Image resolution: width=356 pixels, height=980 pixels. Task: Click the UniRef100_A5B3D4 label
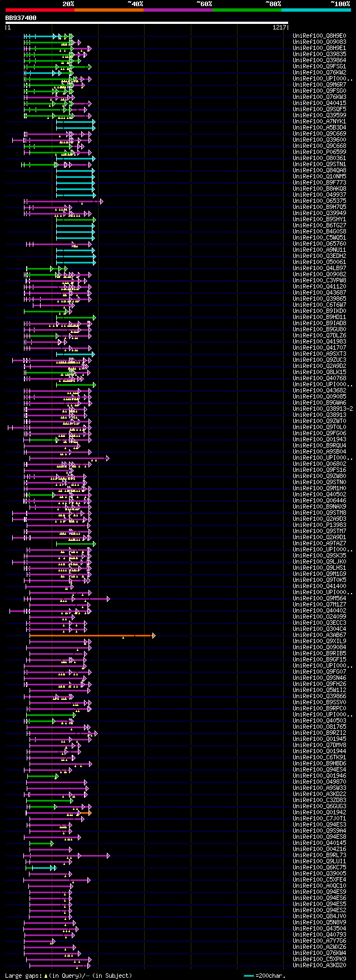(x=319, y=128)
